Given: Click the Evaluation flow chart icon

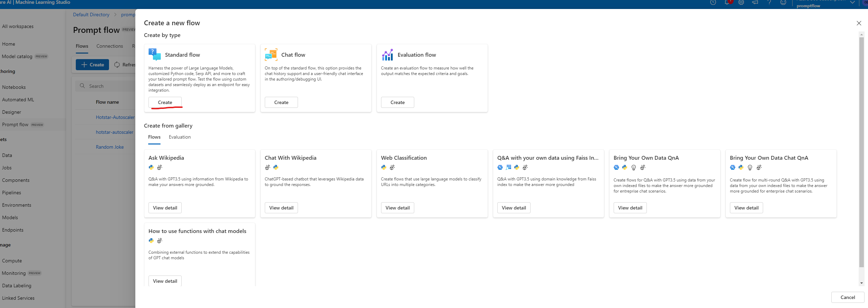Looking at the screenshot, I should (387, 55).
